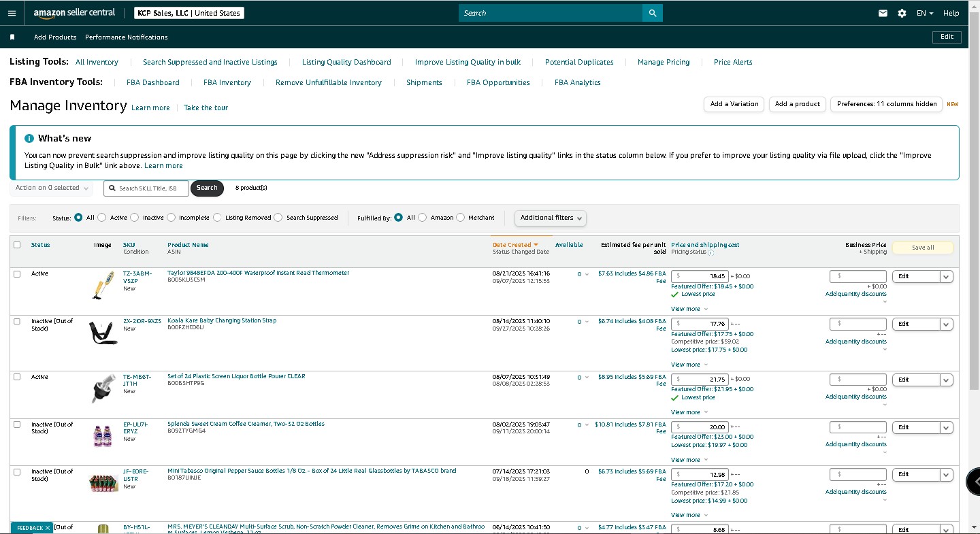
Task: Add quantity discounts for Koala Kare strap
Action: (x=855, y=341)
